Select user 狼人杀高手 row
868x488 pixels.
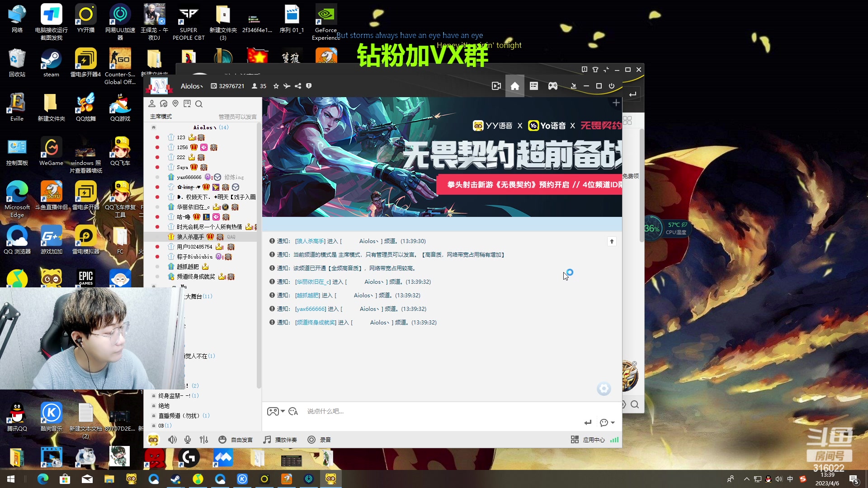point(200,237)
